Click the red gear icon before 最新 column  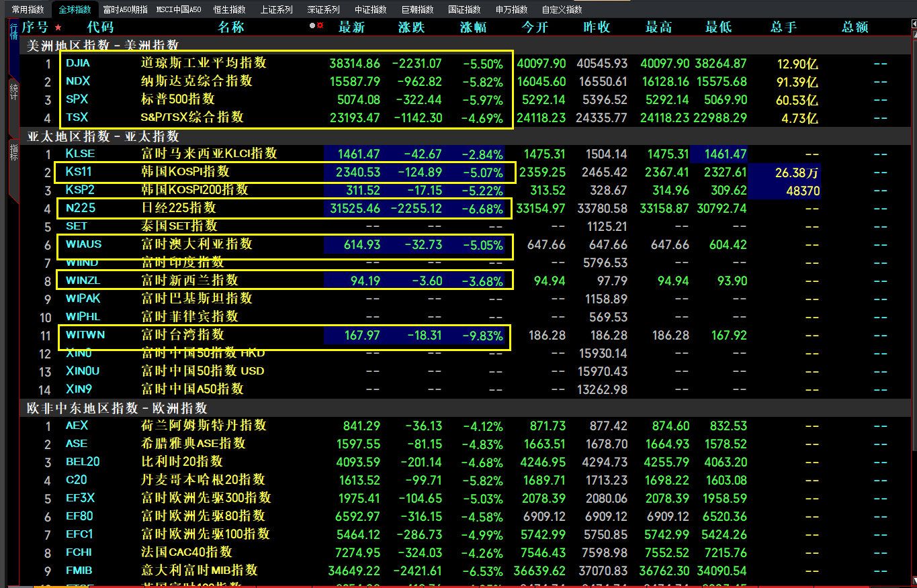coord(320,26)
